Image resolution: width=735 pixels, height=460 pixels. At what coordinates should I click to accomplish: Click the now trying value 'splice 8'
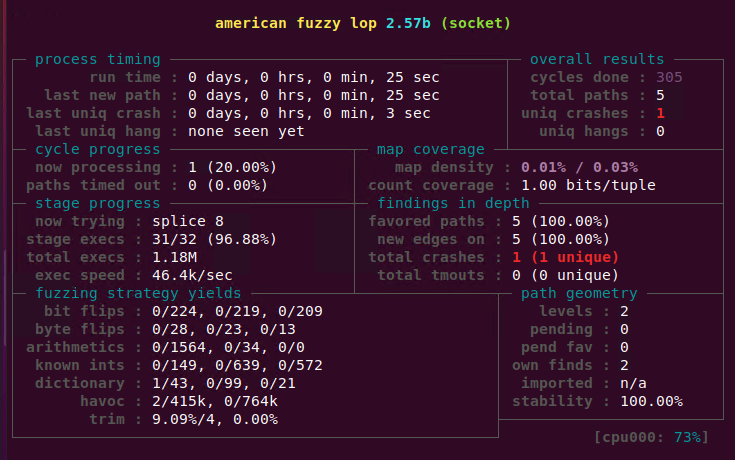188,221
